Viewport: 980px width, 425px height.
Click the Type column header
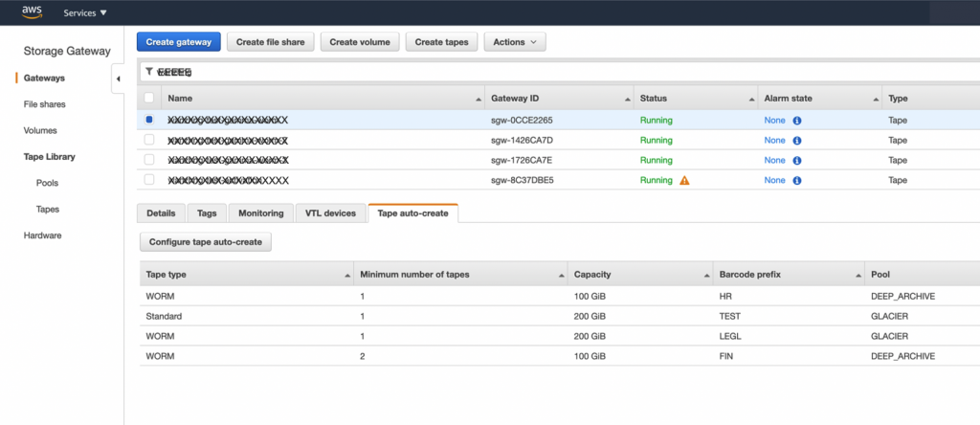(898, 99)
